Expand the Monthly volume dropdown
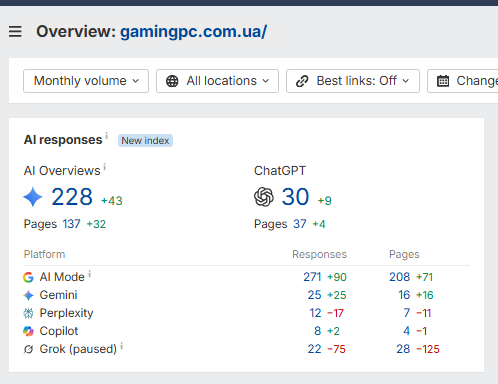This screenshot has width=498, height=384. coord(86,81)
